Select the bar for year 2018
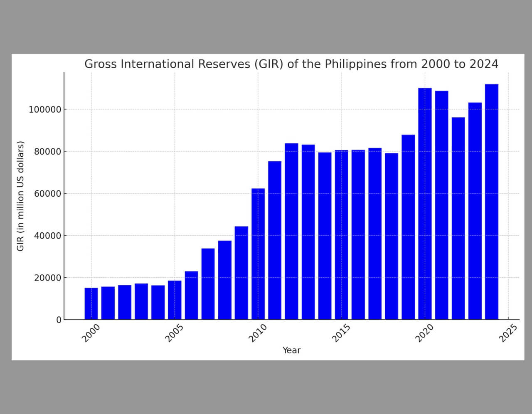 [x=392, y=237]
